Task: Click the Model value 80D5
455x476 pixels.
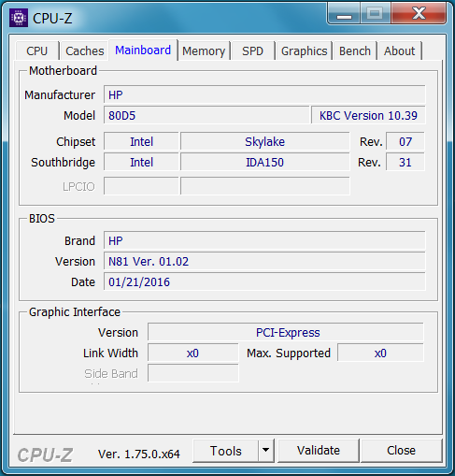Action: pyautogui.click(x=206, y=115)
